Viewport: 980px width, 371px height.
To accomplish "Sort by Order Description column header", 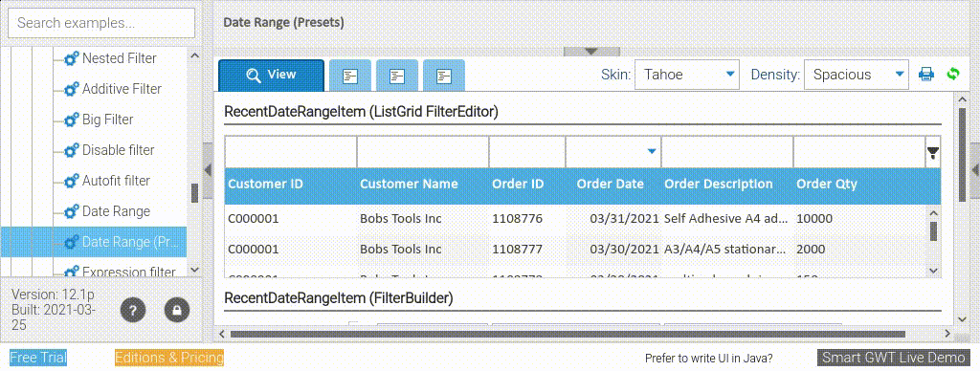I will pos(727,185).
